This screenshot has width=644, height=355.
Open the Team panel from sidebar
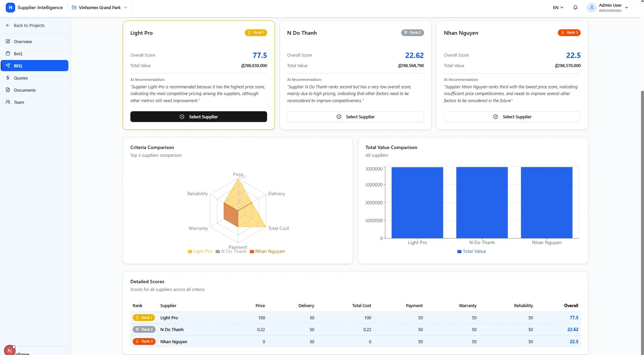tap(19, 102)
